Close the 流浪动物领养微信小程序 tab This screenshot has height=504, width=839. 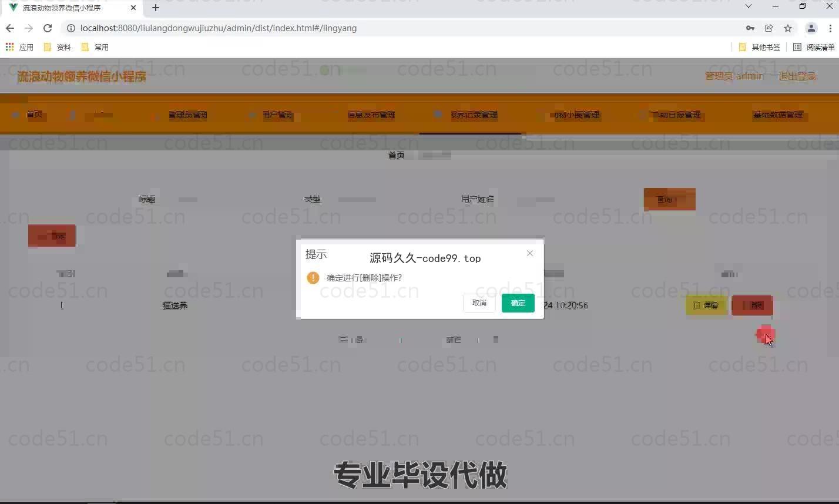(133, 8)
